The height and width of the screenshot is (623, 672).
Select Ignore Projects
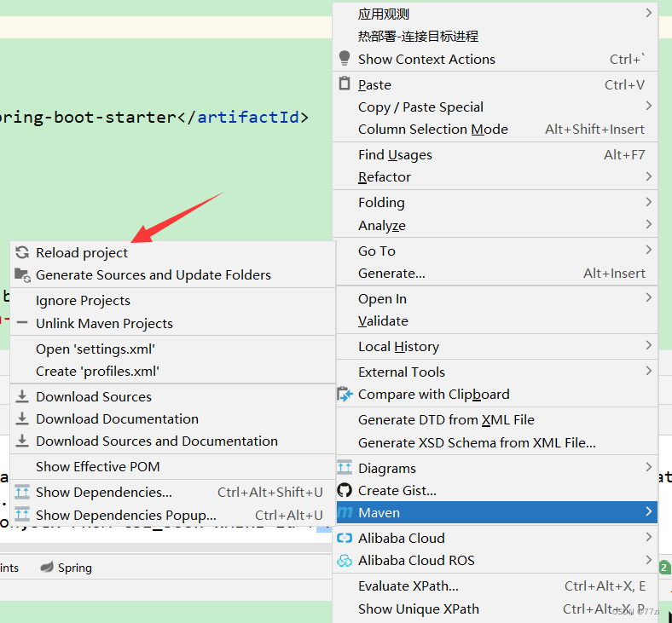tap(173, 301)
